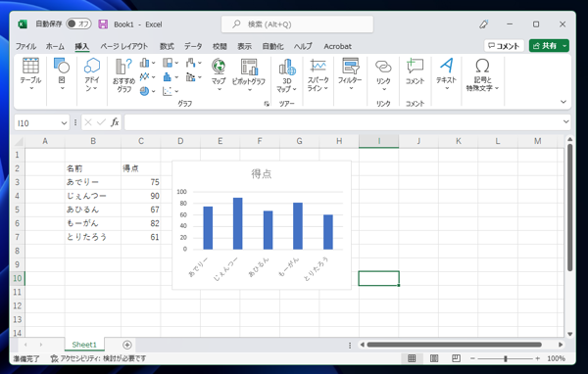Switch to the データ ribbon tab
This screenshot has height=374, width=588.
tap(193, 46)
